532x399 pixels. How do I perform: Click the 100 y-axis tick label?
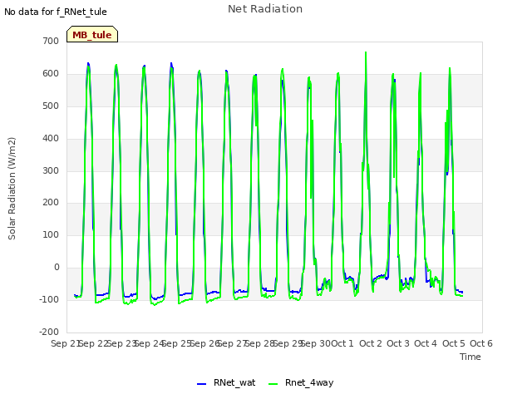[51, 234]
